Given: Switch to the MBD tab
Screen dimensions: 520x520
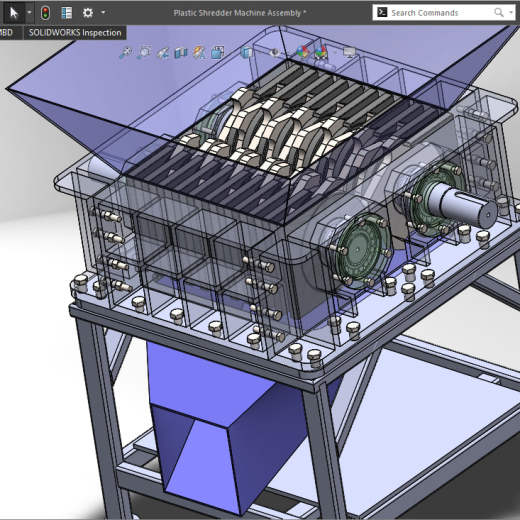Looking at the screenshot, I should point(7,33).
